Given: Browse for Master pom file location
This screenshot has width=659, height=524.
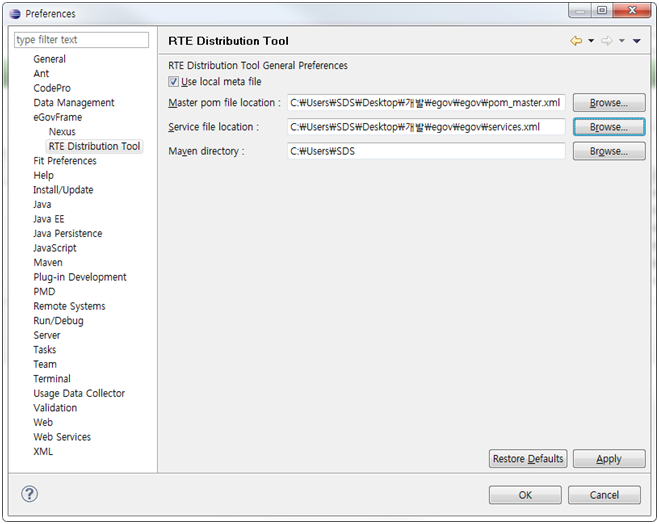Looking at the screenshot, I should tap(608, 103).
